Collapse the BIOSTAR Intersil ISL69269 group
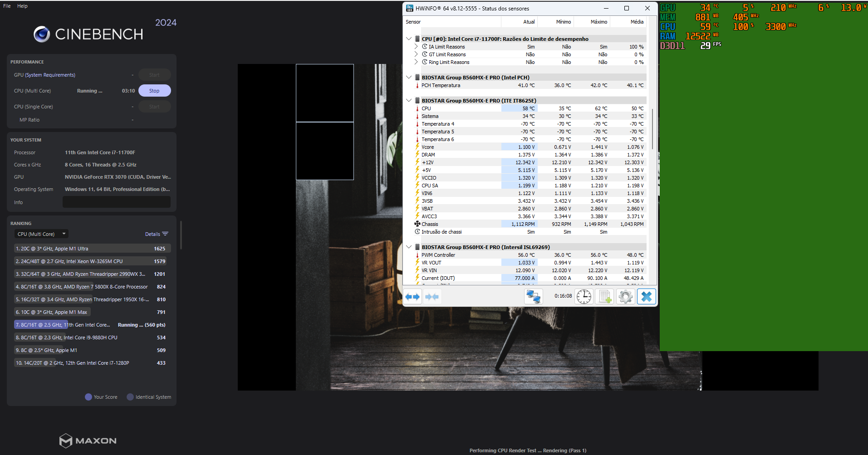Screen dimensions: 868x455 click(409, 247)
